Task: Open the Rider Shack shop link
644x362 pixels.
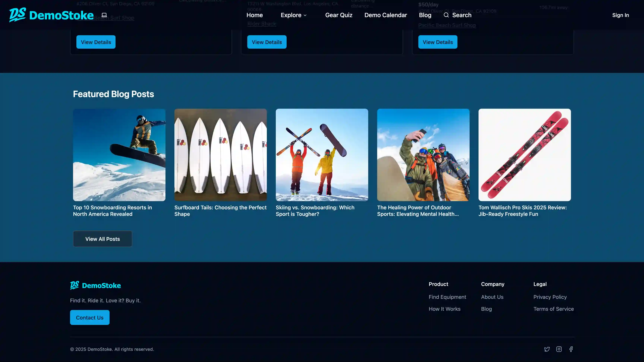Action: tap(261, 23)
